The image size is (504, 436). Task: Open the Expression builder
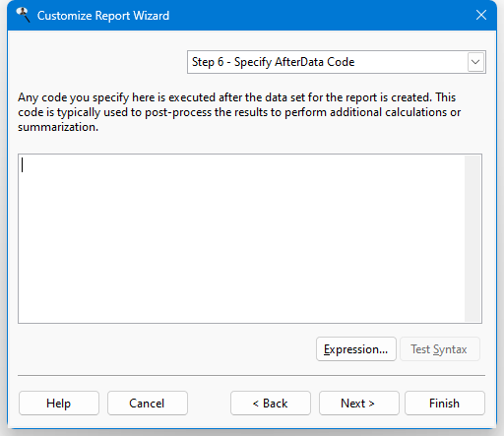(356, 349)
